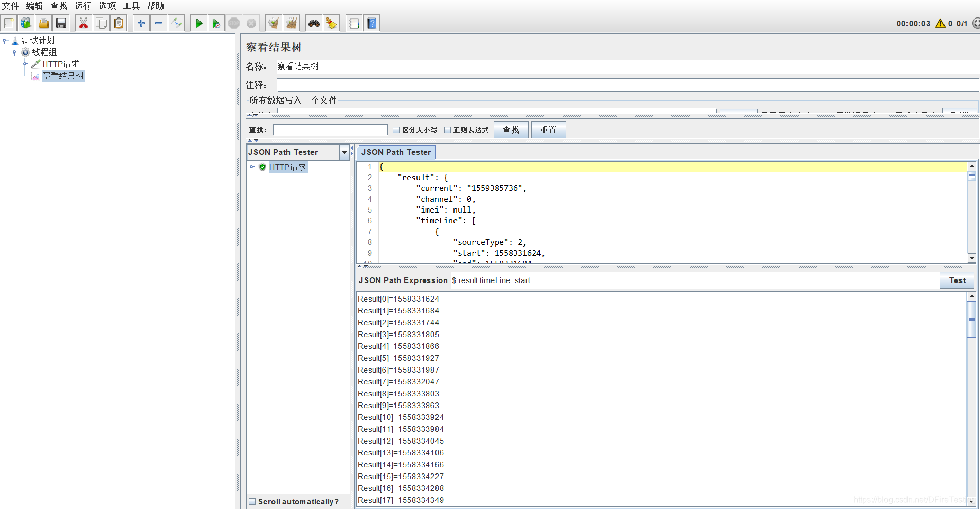Viewport: 980px width, 509px height.
Task: Click the Toggle enable/disable icon
Action: point(176,23)
